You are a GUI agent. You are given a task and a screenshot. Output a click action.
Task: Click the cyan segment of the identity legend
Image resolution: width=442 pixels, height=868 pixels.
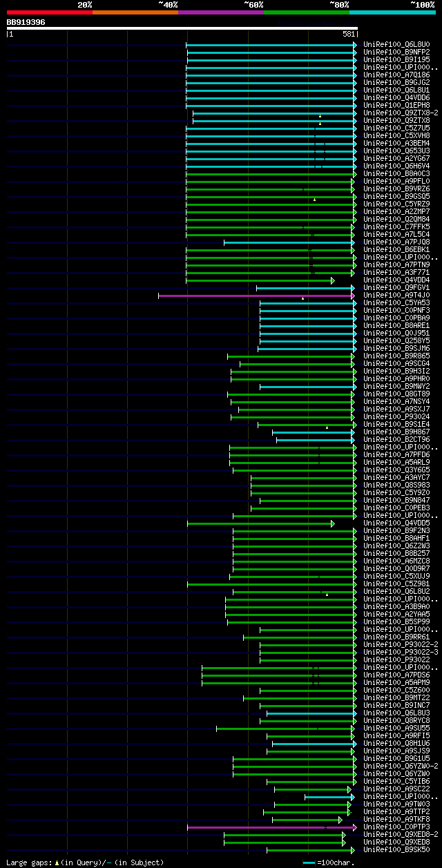(392, 12)
